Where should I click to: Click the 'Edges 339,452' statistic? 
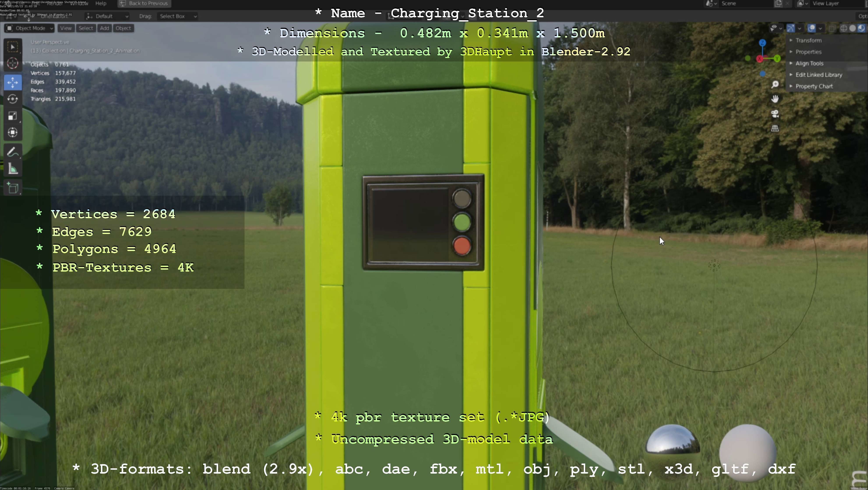53,82
